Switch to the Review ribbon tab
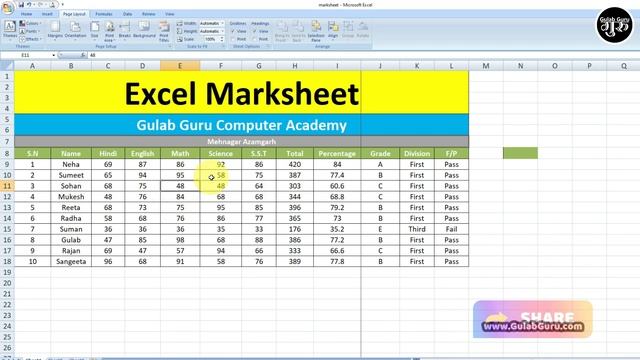Image resolution: width=640 pixels, height=360 pixels. coord(149,14)
